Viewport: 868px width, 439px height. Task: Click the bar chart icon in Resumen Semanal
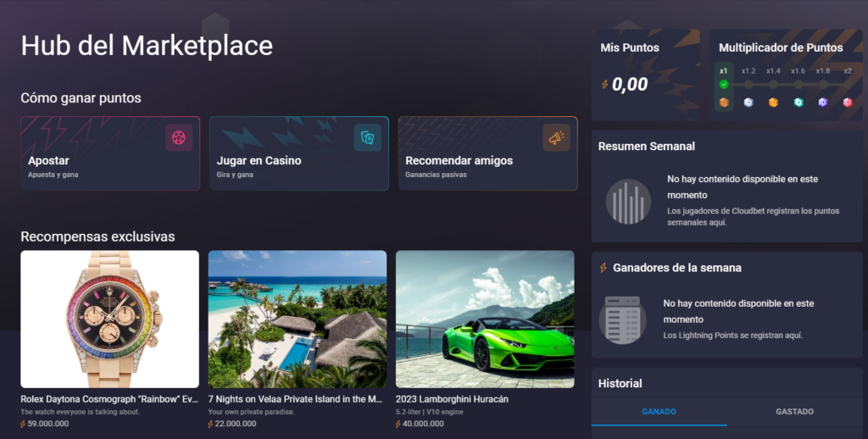point(628,202)
